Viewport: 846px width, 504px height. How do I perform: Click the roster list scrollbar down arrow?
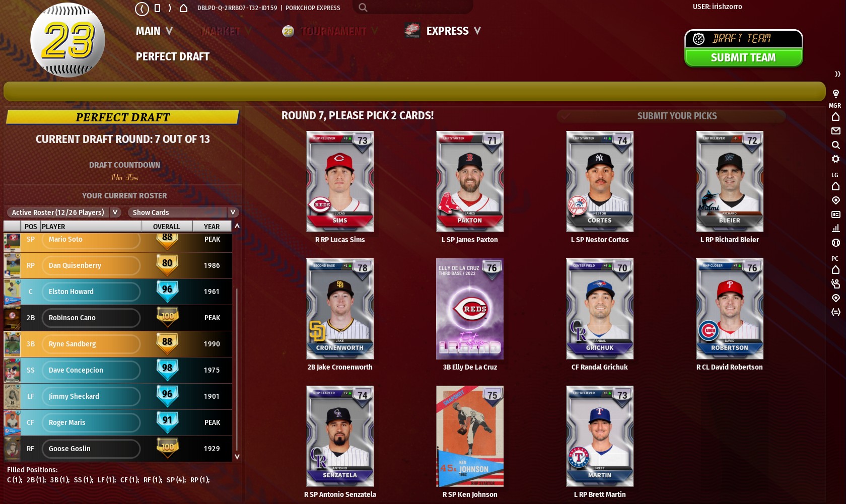pos(237,457)
